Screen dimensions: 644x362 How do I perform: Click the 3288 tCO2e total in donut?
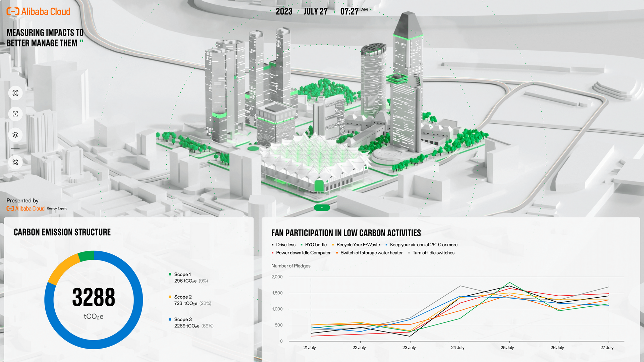94,298
